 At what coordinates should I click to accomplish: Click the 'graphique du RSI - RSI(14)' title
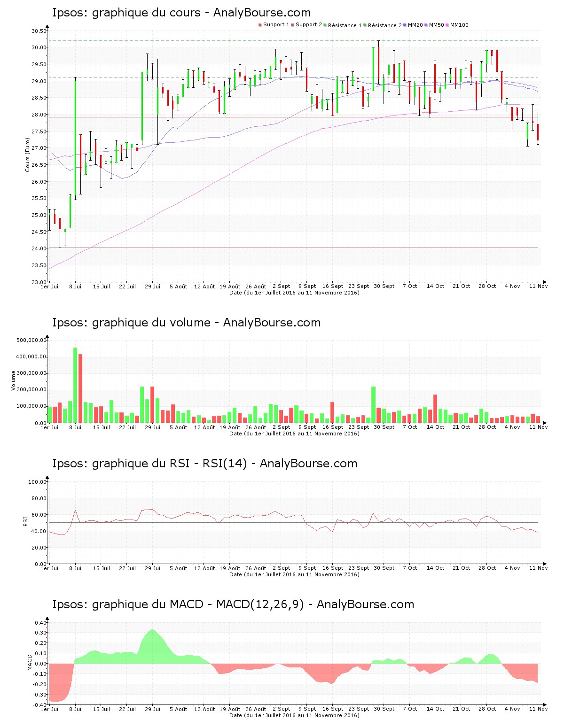(169, 464)
